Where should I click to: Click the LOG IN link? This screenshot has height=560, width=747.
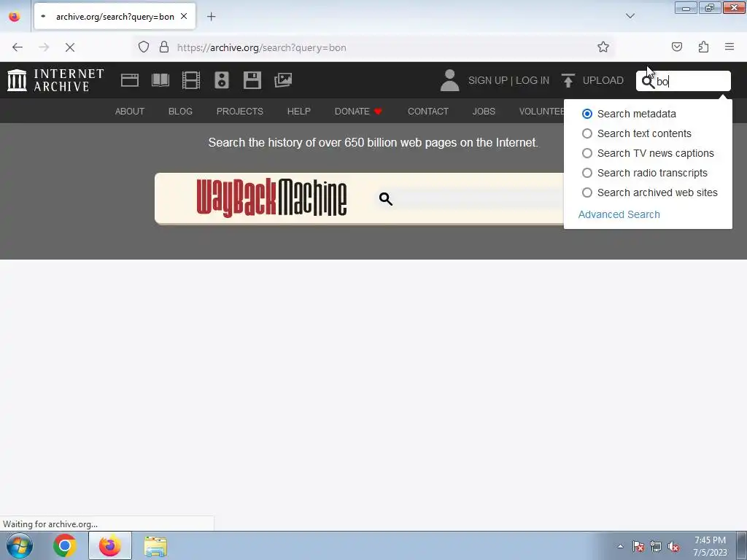[x=532, y=80]
